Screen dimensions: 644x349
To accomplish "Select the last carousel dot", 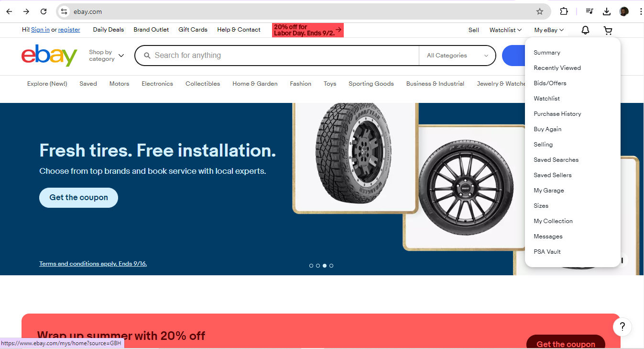I will (331, 265).
